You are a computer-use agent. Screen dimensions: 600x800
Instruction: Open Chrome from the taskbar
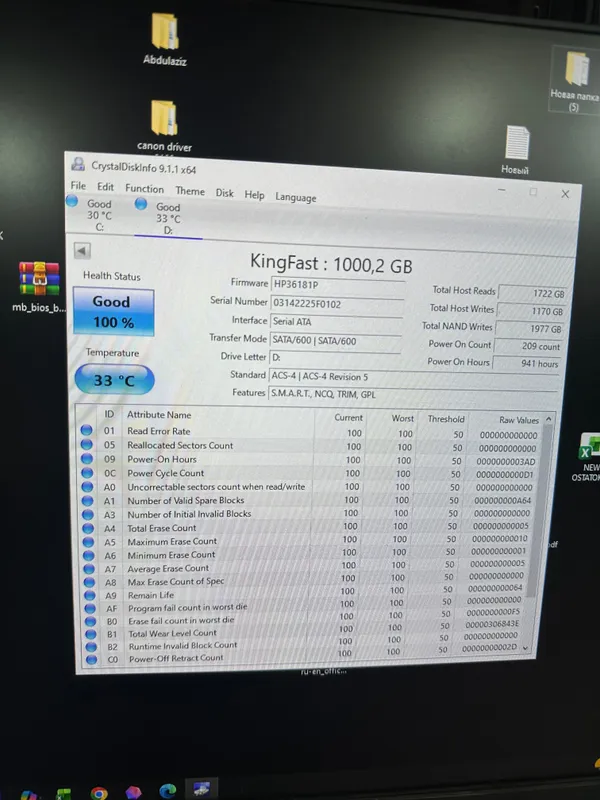point(99,793)
